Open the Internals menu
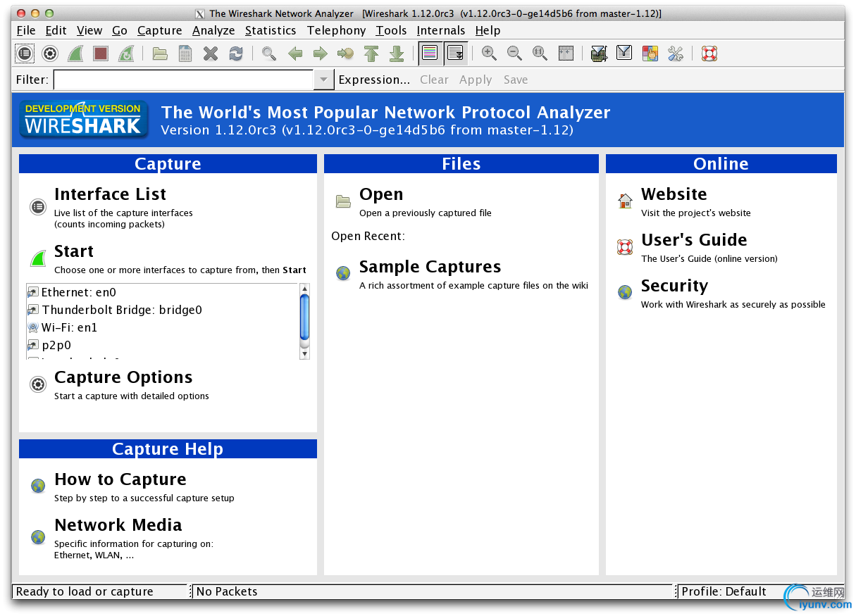Image resolution: width=856 pixels, height=616 pixels. [x=441, y=30]
